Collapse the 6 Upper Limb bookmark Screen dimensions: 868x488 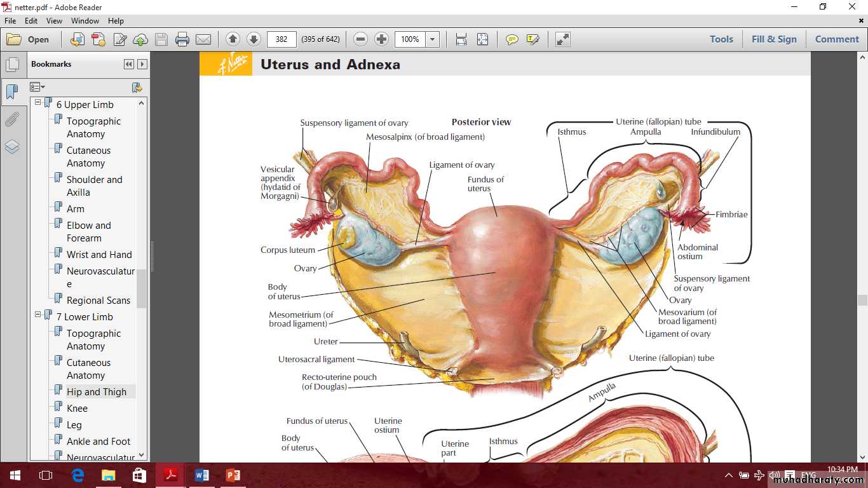(x=38, y=102)
